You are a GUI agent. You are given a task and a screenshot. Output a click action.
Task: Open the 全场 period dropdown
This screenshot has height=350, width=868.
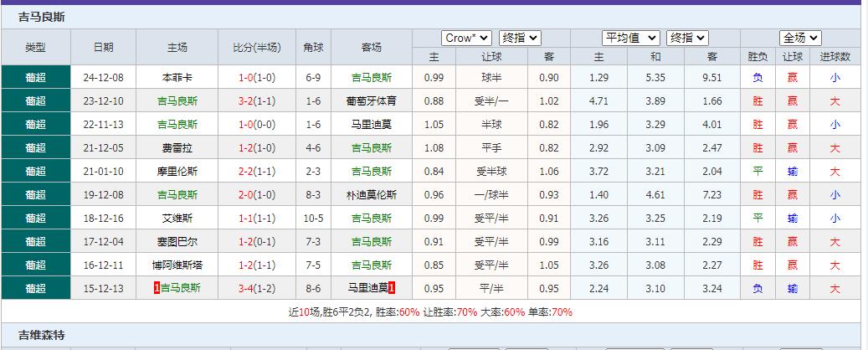[800, 38]
